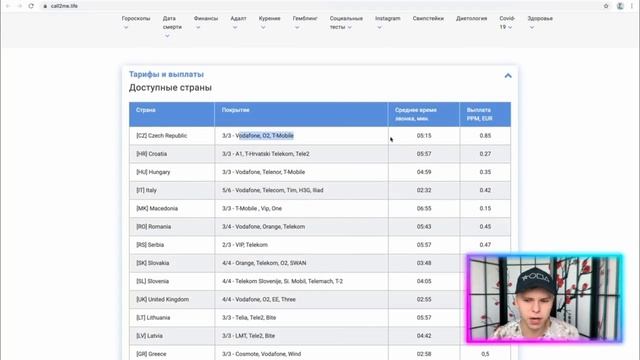640x360 pixels.
Task: Expand the Социальные тесты dropdown
Action: point(346,22)
